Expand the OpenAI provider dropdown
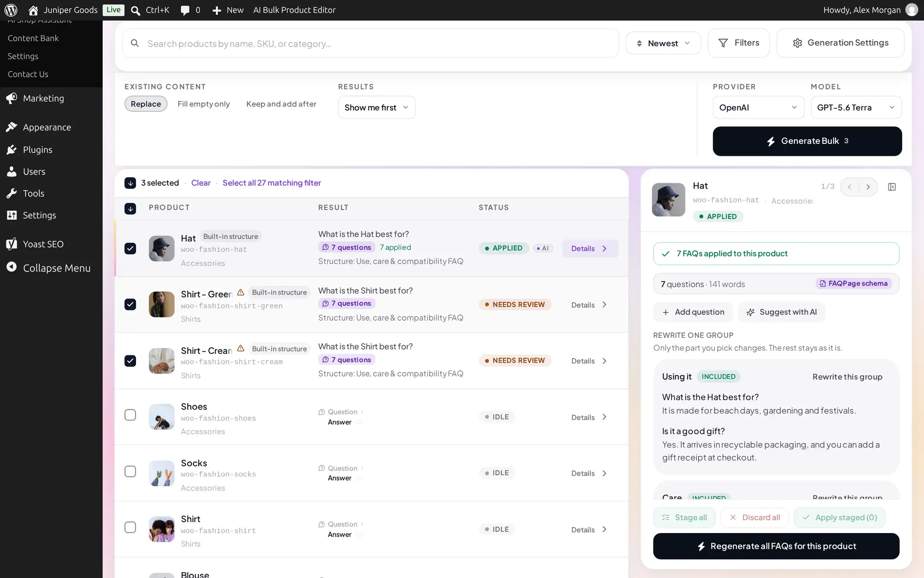 [758, 107]
